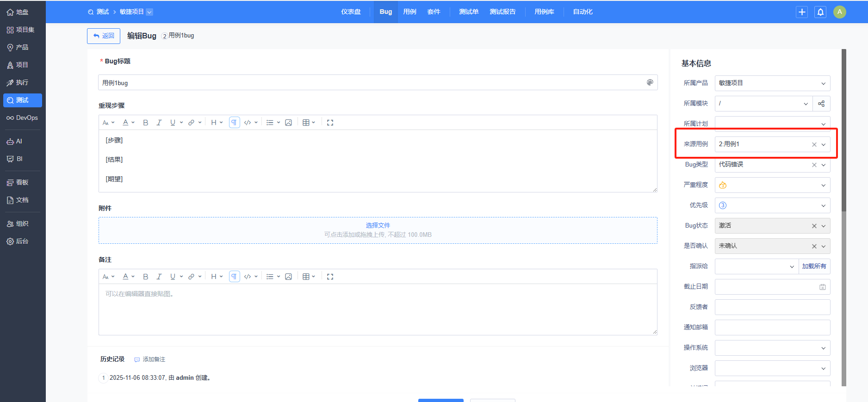This screenshot has height=402, width=868.
Task: Click bold in 备注 editor toolbar
Action: 146,277
